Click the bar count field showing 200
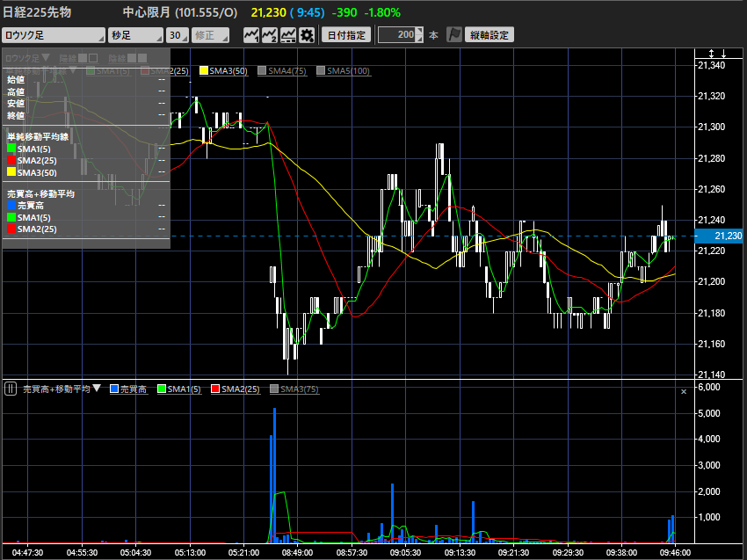747x560 pixels. coord(398,35)
